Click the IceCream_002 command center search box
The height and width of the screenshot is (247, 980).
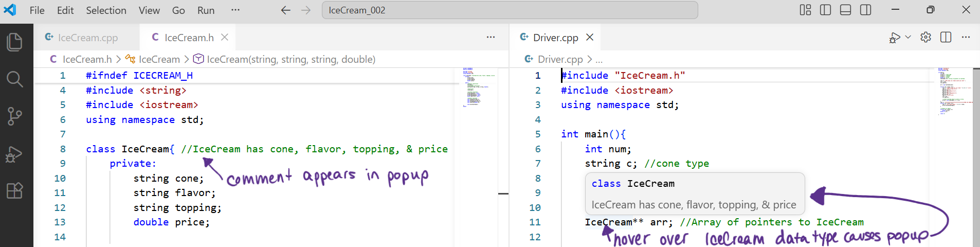pos(510,10)
